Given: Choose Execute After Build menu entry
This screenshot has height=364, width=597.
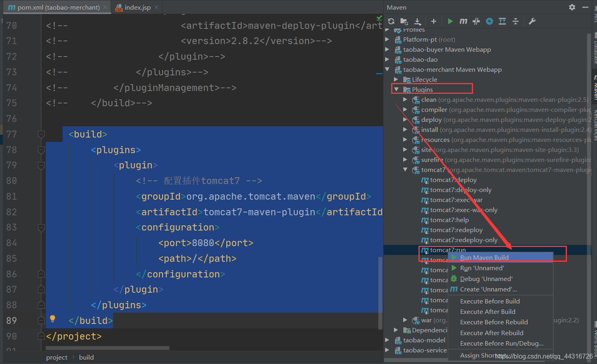Looking at the screenshot, I should pos(501,311).
